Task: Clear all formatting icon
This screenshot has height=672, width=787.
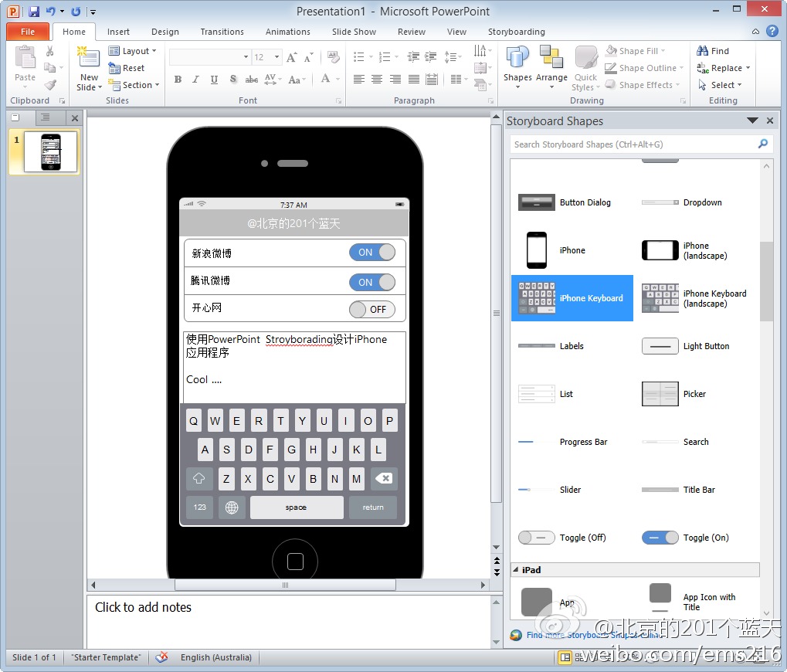Action: pos(333,56)
